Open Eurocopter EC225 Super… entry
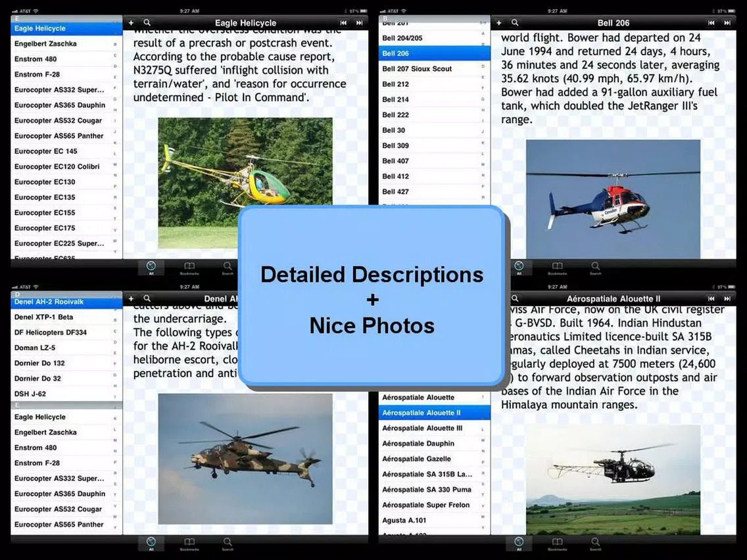Screen dimensions: 747x560 (66, 243)
